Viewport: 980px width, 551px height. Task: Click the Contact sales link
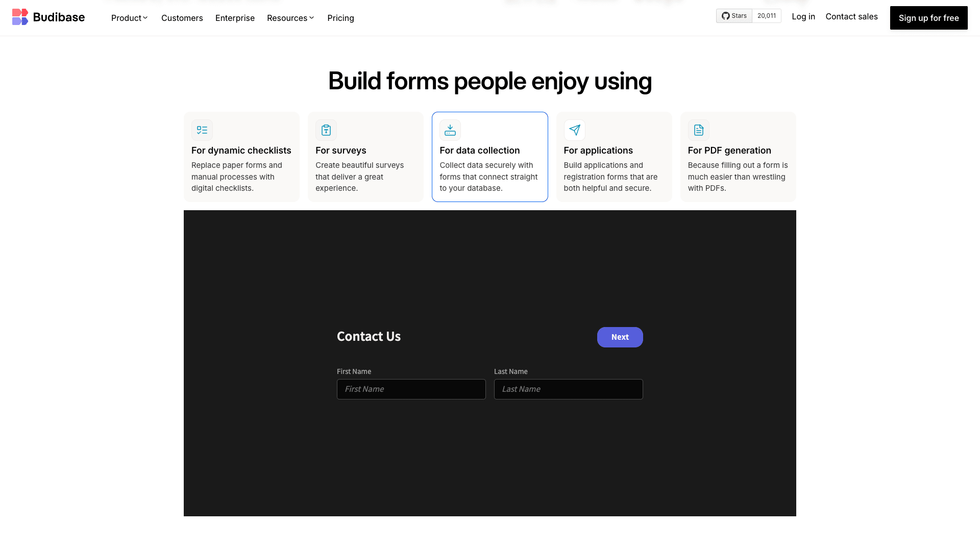coord(851,16)
